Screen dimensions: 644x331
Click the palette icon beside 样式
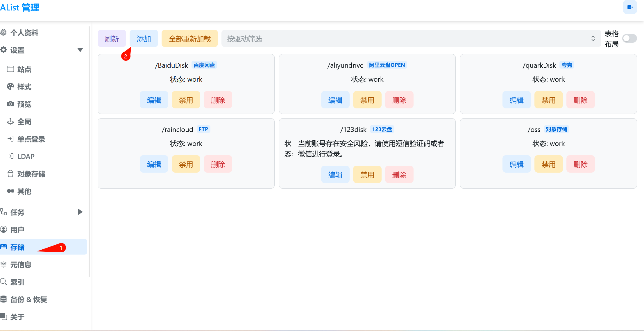(10, 87)
